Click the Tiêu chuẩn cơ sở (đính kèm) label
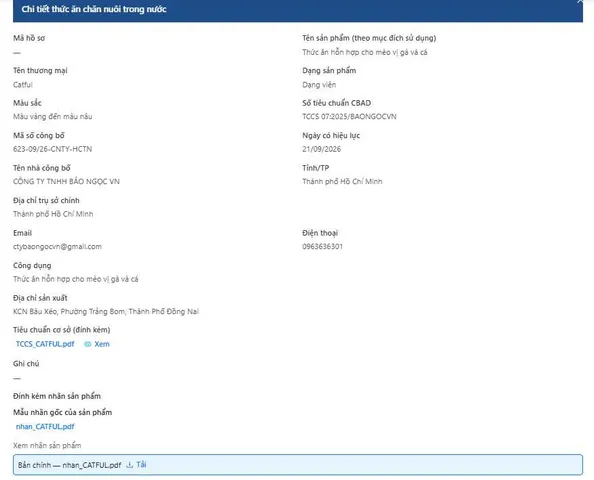The height and width of the screenshot is (480, 594). (61, 330)
